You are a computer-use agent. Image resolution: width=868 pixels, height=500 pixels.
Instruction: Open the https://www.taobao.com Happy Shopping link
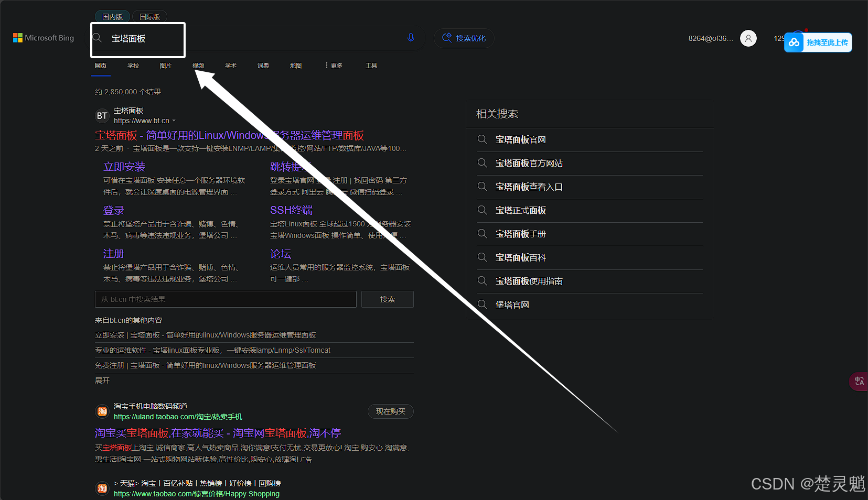tap(197, 494)
